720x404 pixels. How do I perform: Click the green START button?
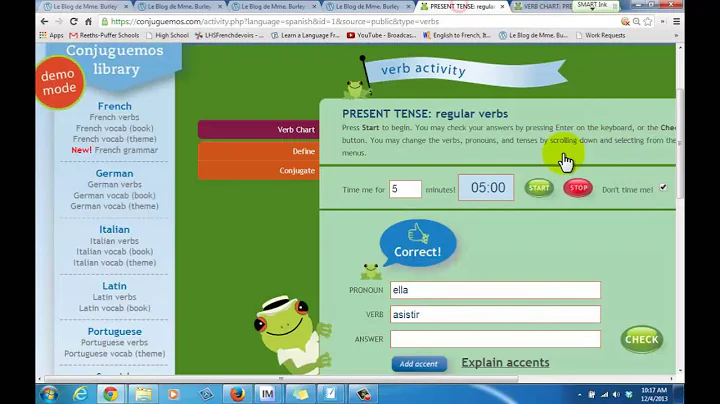(539, 188)
